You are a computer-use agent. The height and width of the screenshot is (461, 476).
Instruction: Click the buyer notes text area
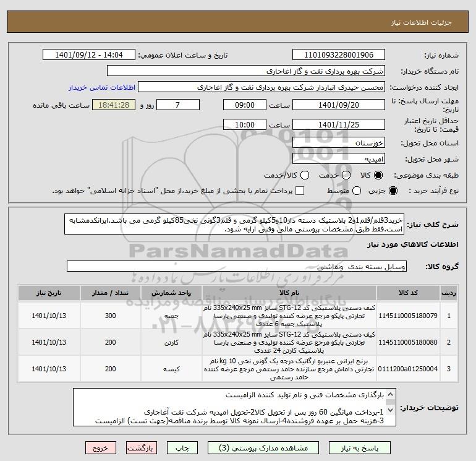point(234,407)
